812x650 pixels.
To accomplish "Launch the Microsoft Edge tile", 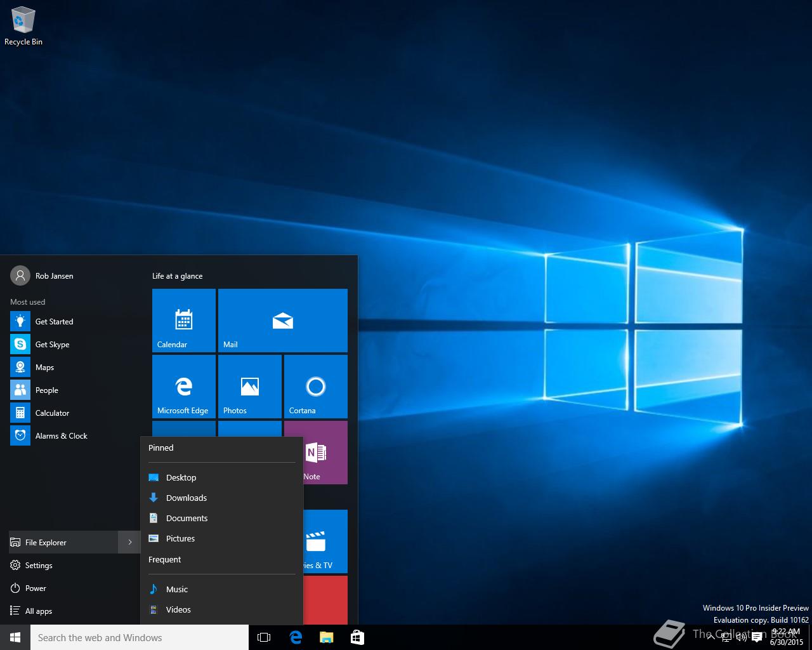I will (x=184, y=387).
